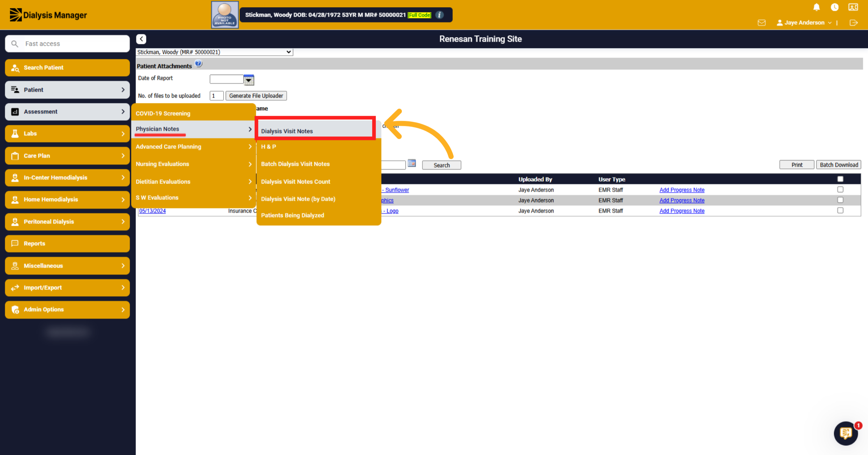Click the Fast access search field

point(68,44)
